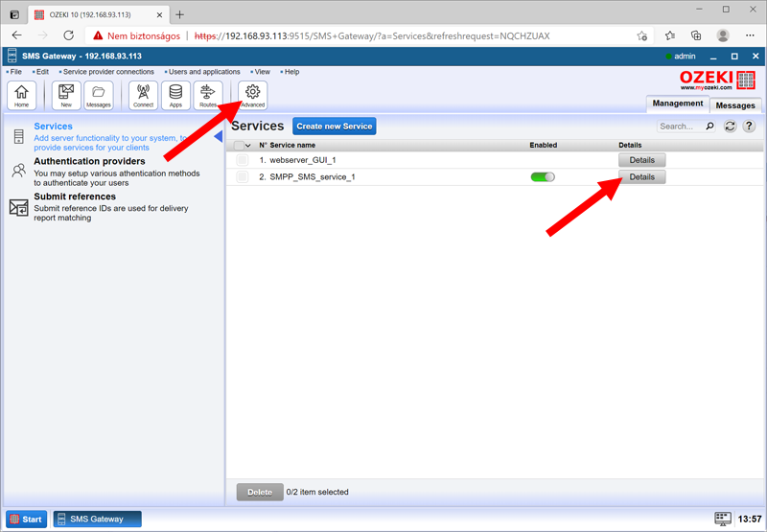Viewport: 767px width, 532px height.
Task: Open Authentication providers heading
Action: 89,161
